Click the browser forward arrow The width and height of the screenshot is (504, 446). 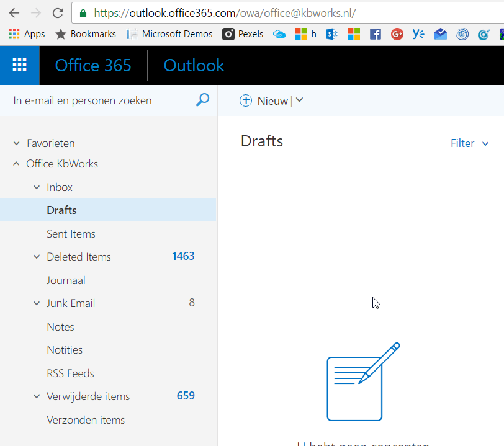36,13
